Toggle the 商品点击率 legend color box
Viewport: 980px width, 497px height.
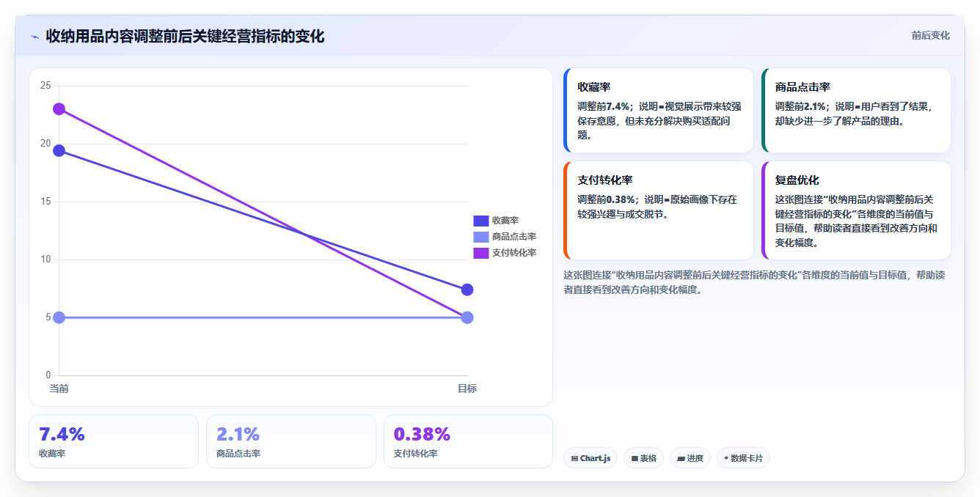[481, 237]
